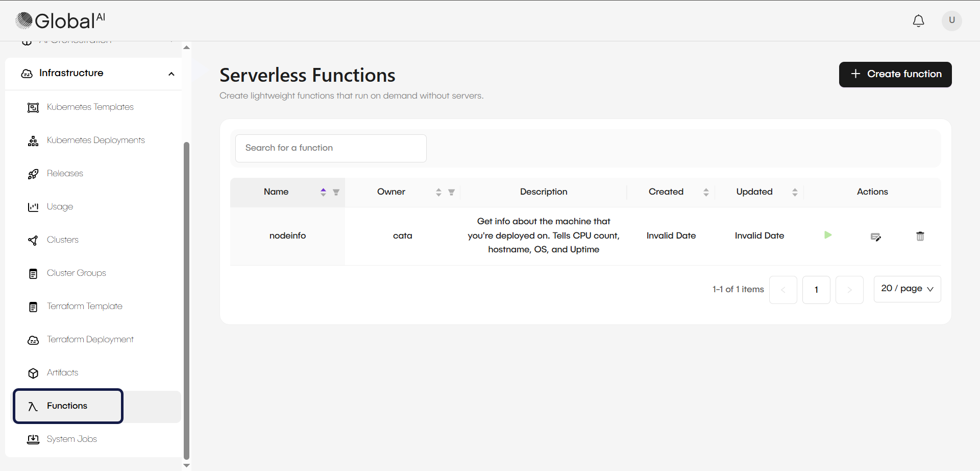Open the notification bell
Viewport: 980px width, 471px height.
click(x=918, y=21)
